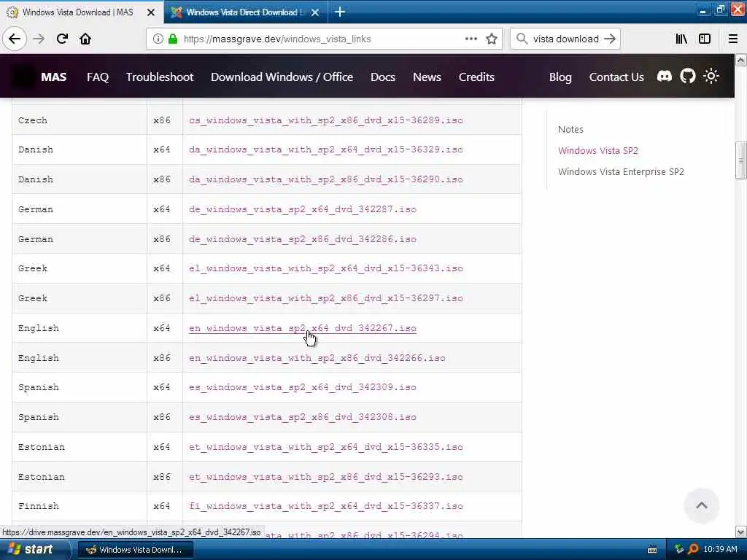The height and width of the screenshot is (560, 747).
Task: Download Danish x86 Vista ISO link
Action: (326, 179)
